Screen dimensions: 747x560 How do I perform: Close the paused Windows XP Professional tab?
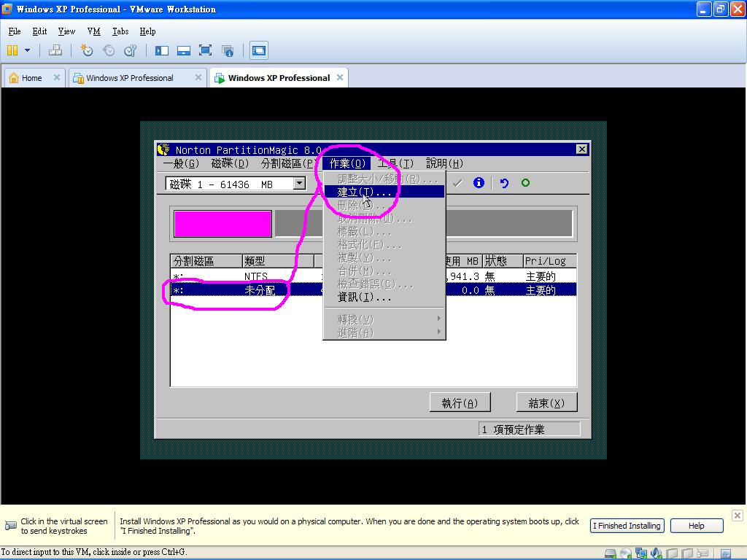(198, 77)
